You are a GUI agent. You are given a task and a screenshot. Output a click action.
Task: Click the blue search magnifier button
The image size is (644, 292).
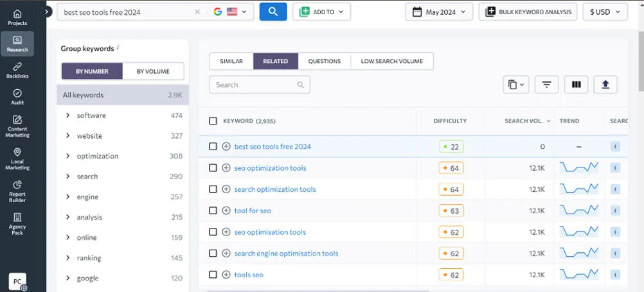[273, 12]
